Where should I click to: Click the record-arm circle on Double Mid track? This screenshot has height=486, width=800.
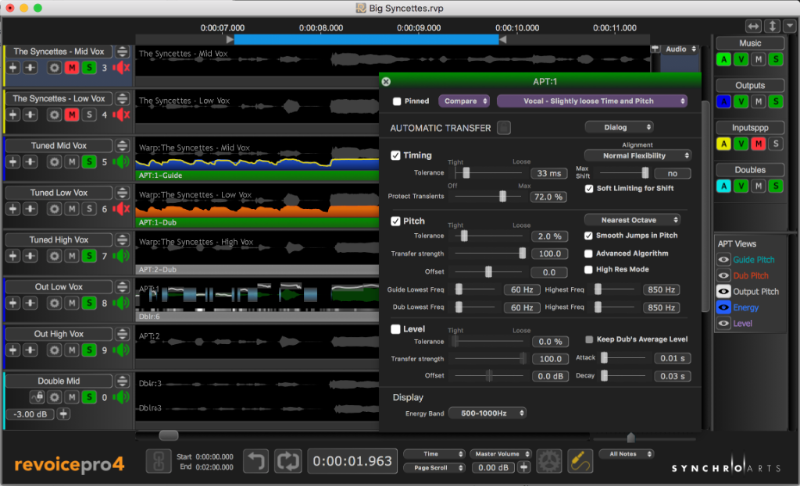pyautogui.click(x=54, y=397)
